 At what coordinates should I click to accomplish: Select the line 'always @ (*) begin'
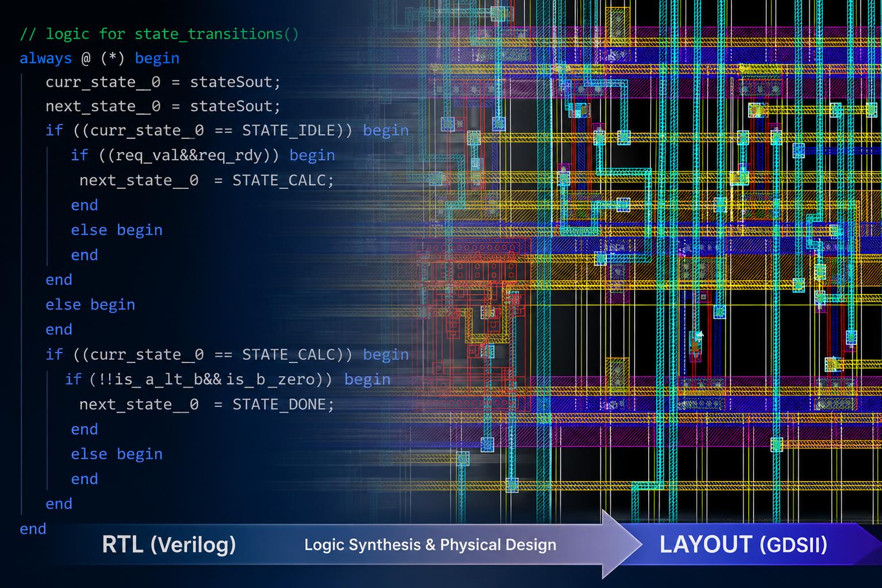[x=99, y=59]
